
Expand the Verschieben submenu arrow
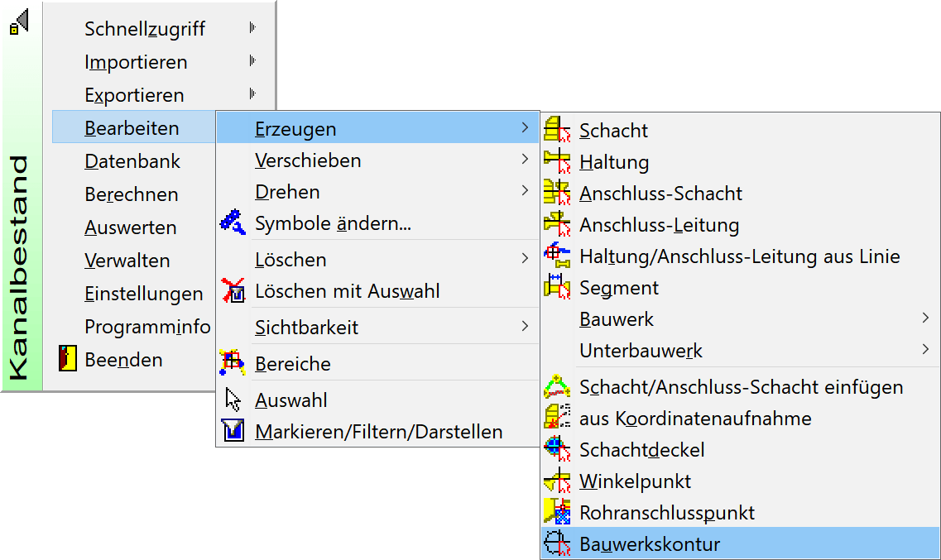pyautogui.click(x=525, y=160)
